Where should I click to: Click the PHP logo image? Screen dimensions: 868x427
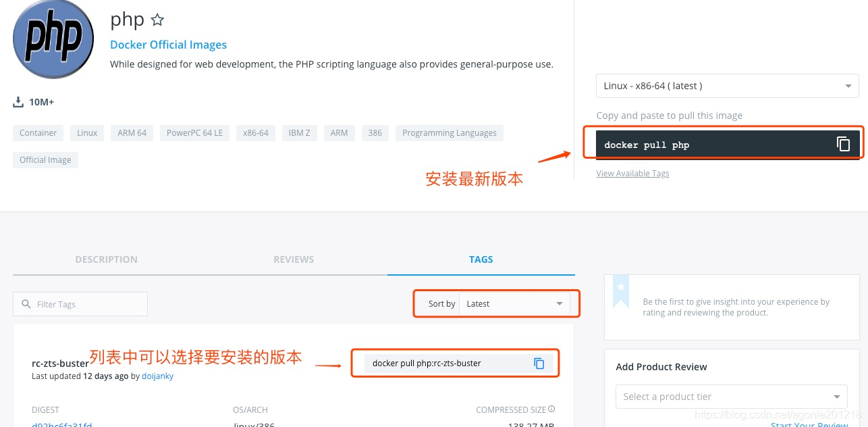point(53,39)
